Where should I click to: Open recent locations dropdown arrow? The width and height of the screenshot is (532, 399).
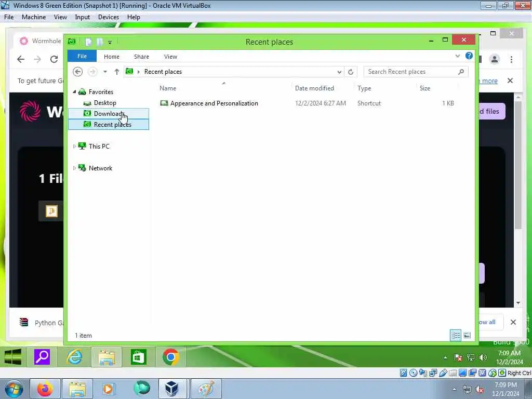(105, 72)
